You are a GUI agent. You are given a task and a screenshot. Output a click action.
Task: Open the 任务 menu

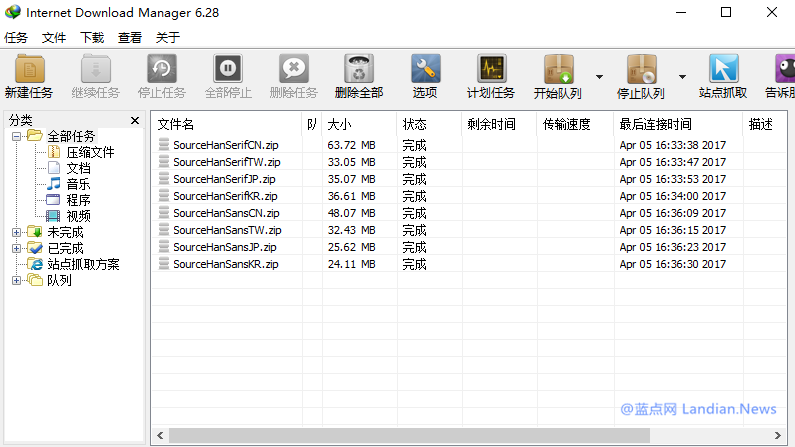tap(16, 38)
